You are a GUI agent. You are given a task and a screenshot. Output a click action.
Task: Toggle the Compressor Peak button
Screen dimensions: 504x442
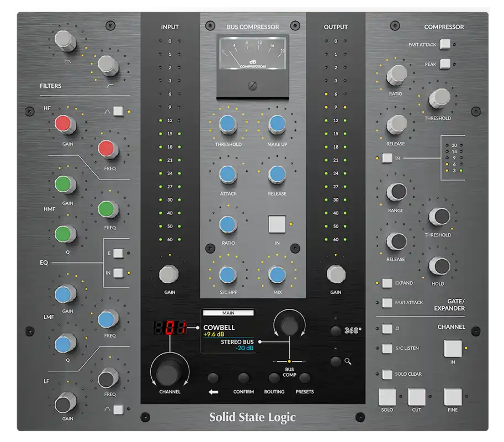[445, 64]
